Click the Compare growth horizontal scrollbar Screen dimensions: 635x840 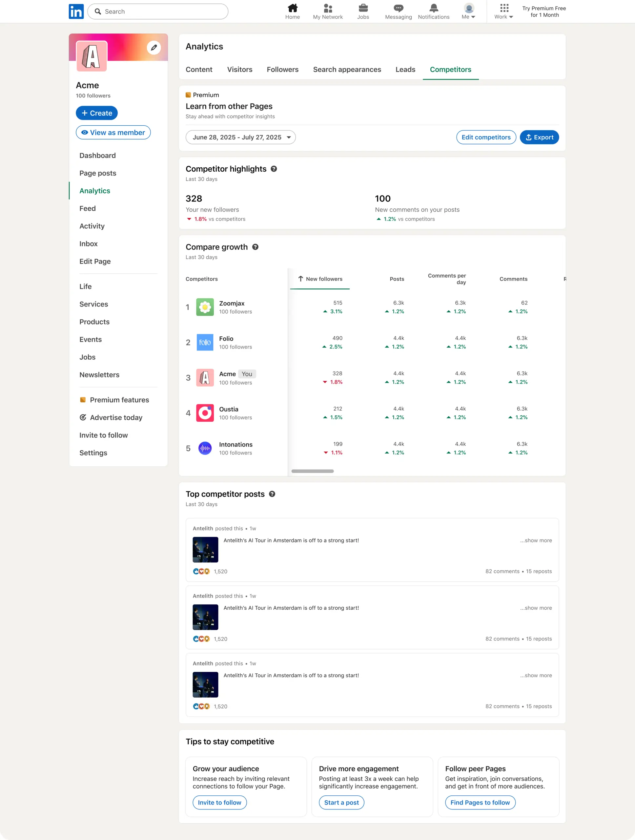pyautogui.click(x=312, y=471)
